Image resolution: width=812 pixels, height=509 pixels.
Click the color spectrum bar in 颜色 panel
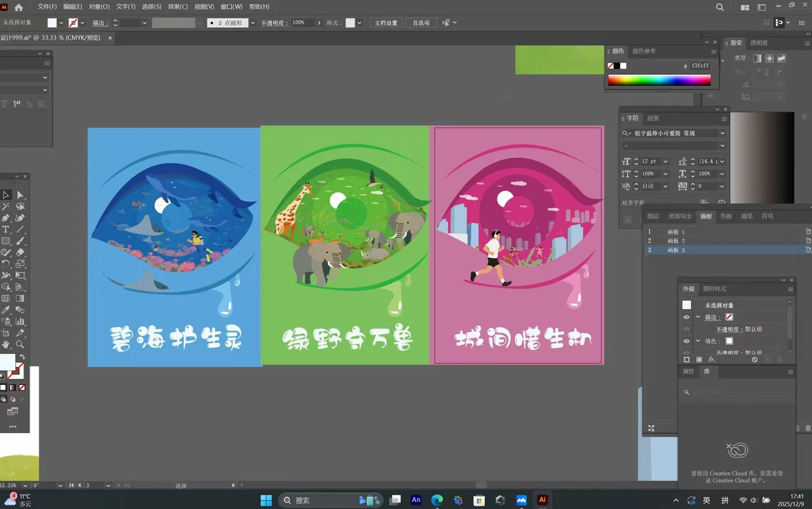tap(659, 80)
